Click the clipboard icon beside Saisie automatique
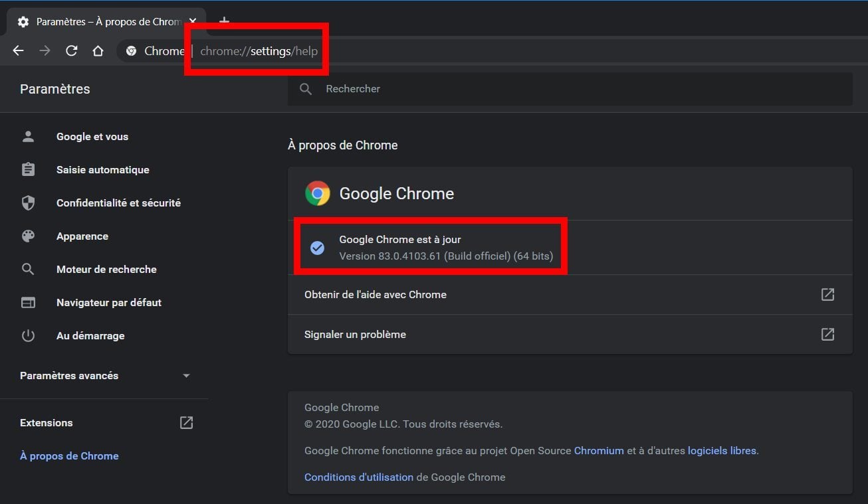868x504 pixels. [28, 170]
